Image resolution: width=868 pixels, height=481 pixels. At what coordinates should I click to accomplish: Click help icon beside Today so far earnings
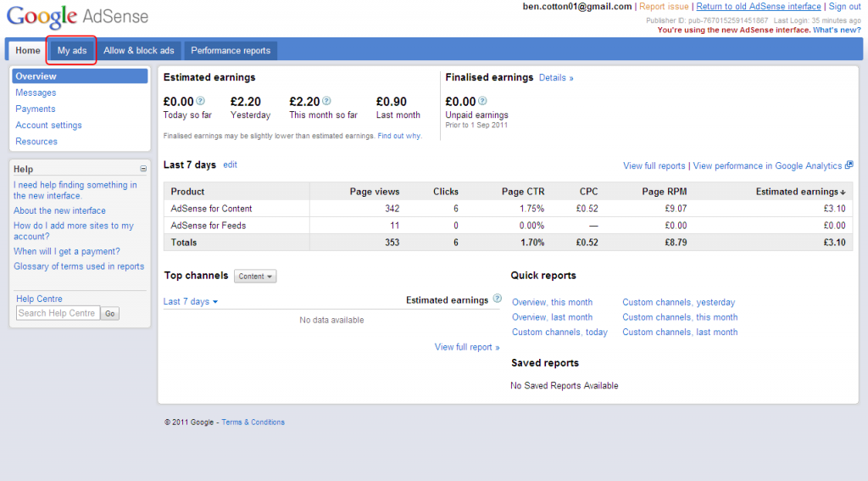[x=201, y=101]
